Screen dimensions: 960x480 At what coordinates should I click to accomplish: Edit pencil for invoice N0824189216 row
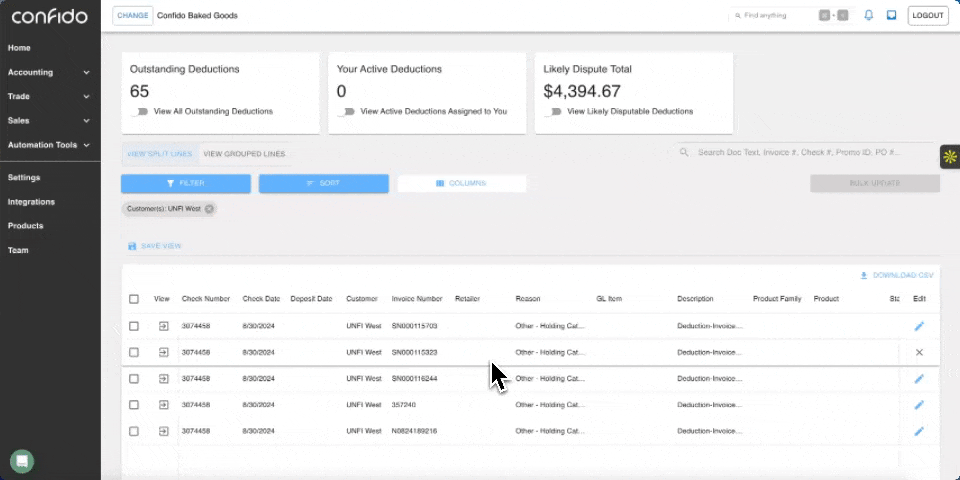pyautogui.click(x=919, y=431)
